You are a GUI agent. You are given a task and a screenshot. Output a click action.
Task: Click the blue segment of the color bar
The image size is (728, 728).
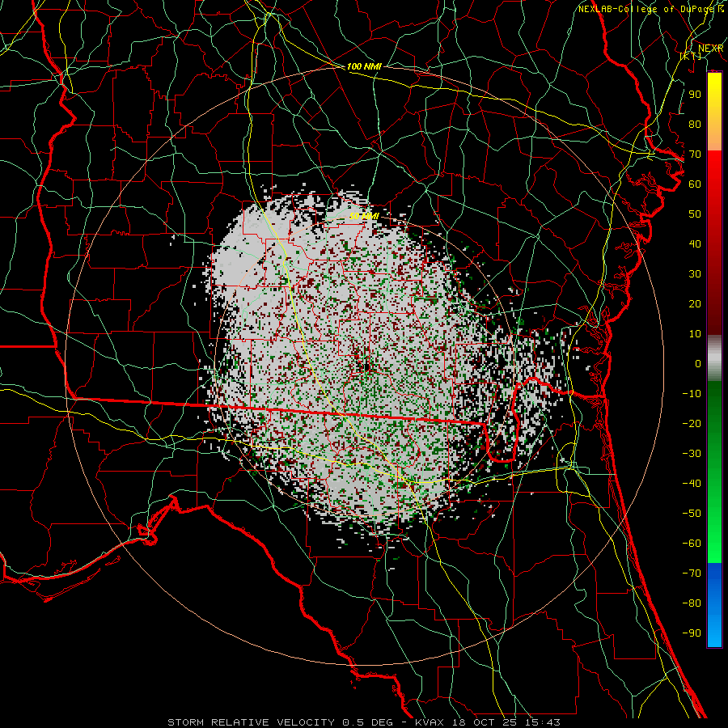click(x=714, y=604)
